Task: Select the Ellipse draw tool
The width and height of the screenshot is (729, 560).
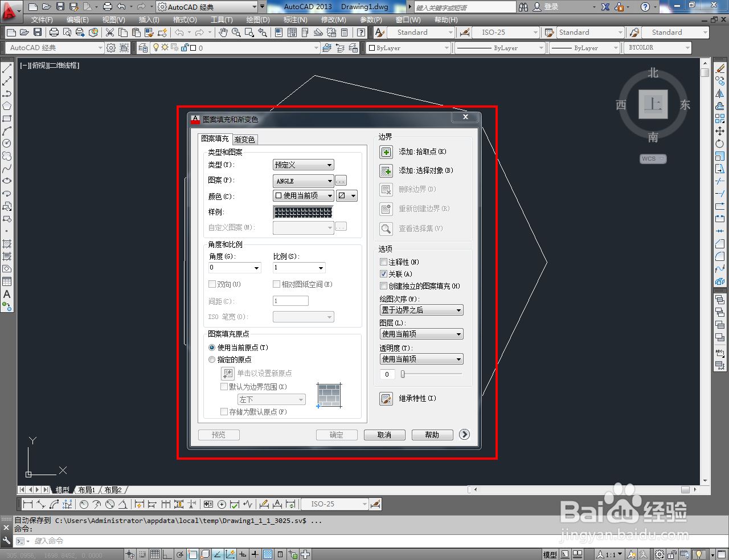Action: coord(7,181)
